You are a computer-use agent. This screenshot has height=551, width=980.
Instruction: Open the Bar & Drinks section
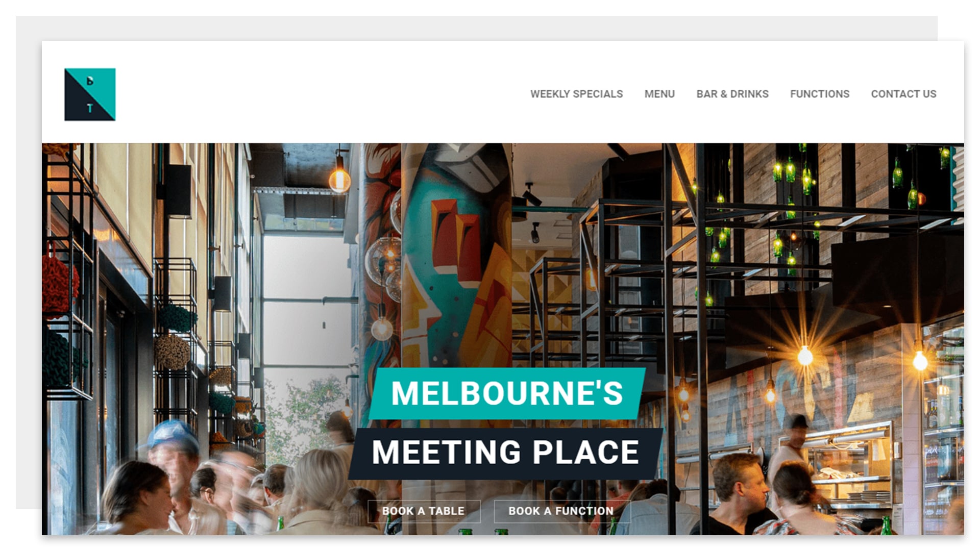pos(732,94)
